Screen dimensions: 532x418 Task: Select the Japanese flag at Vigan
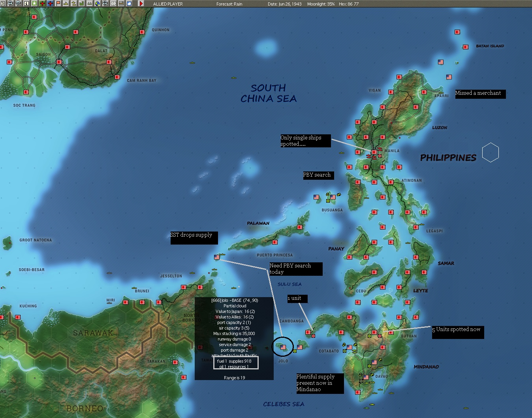click(x=391, y=92)
